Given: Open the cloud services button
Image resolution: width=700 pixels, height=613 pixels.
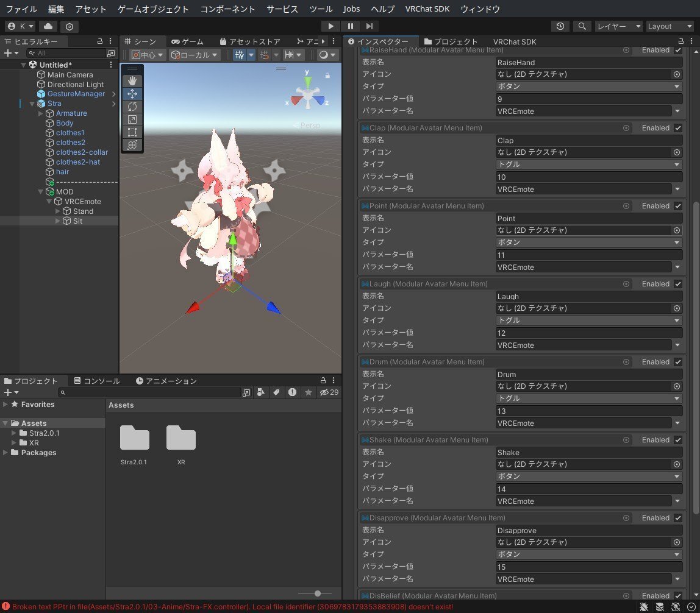Looking at the screenshot, I should (x=48, y=26).
